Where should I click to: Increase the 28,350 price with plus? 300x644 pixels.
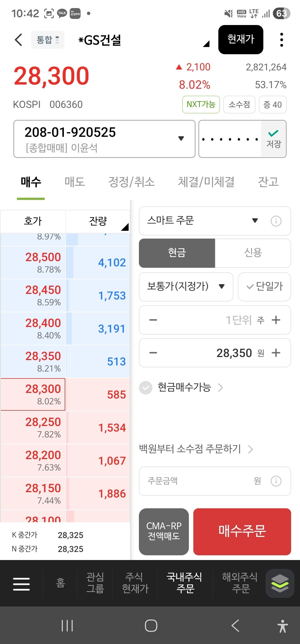(x=276, y=353)
